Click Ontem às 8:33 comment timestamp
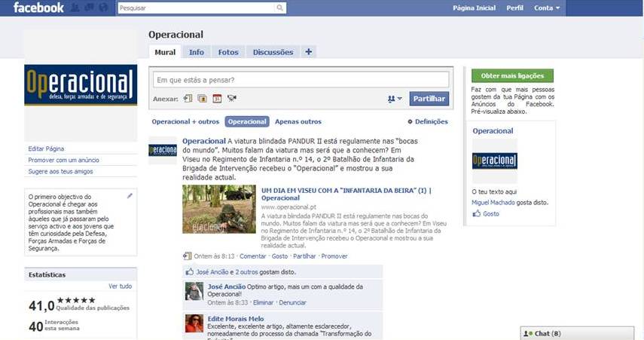 227,302
